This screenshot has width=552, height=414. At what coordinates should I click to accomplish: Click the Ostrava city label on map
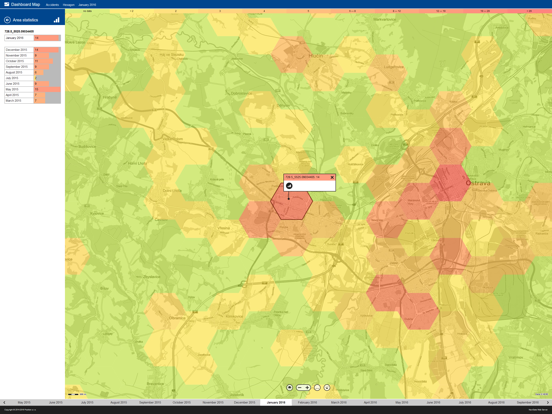478,183
